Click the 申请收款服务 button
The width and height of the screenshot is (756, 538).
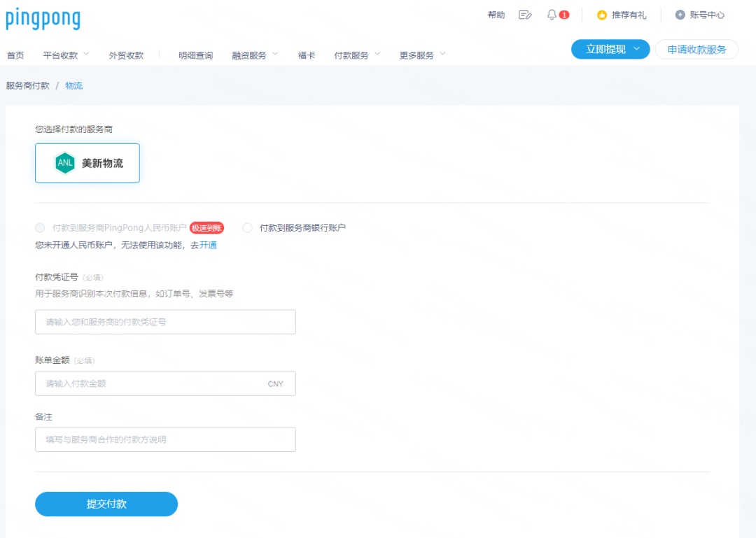coord(696,49)
